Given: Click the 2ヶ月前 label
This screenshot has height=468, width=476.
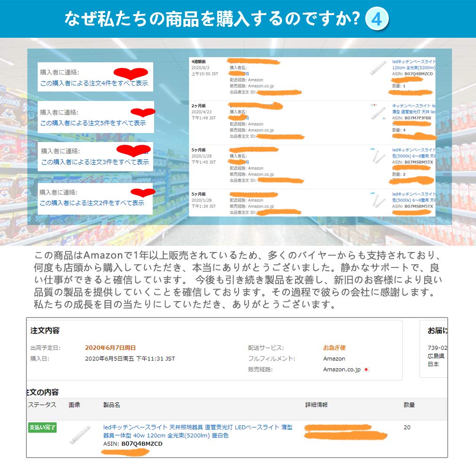Looking at the screenshot, I should (198, 106).
